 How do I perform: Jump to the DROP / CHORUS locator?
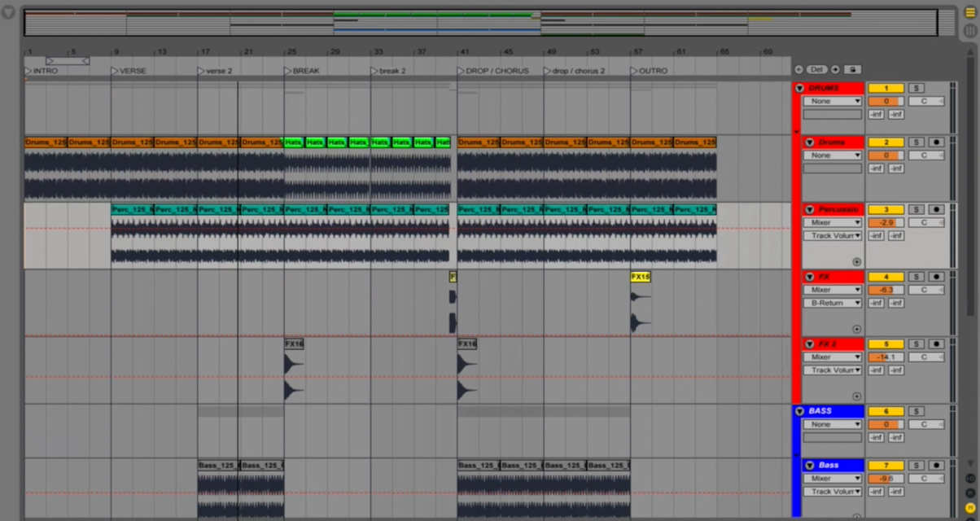coord(496,71)
